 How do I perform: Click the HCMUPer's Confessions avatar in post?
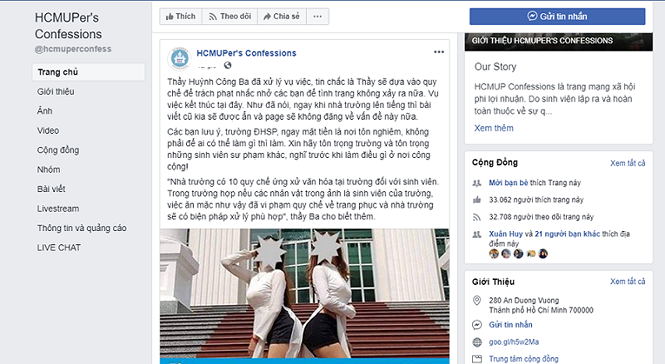(x=179, y=59)
